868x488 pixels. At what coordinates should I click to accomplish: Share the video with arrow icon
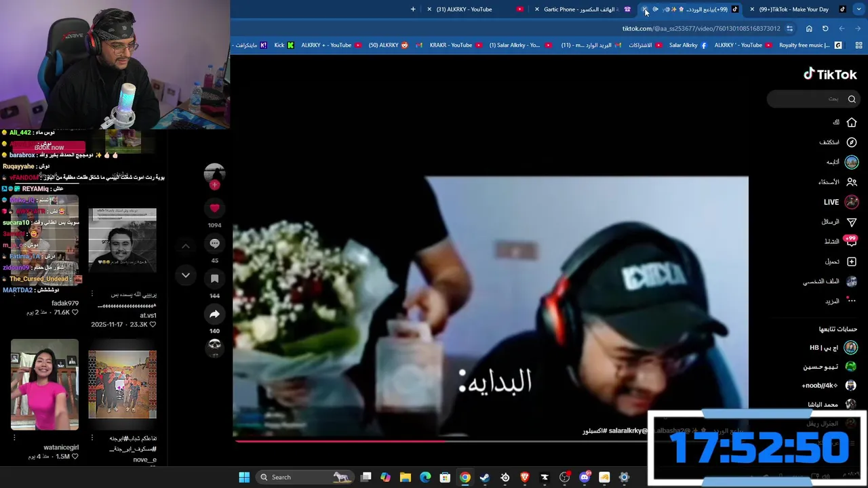pyautogui.click(x=214, y=314)
